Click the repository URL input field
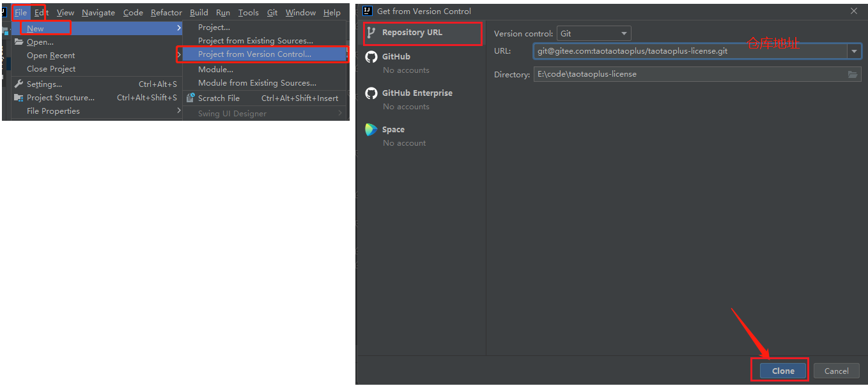The height and width of the screenshot is (386, 868). [x=690, y=51]
